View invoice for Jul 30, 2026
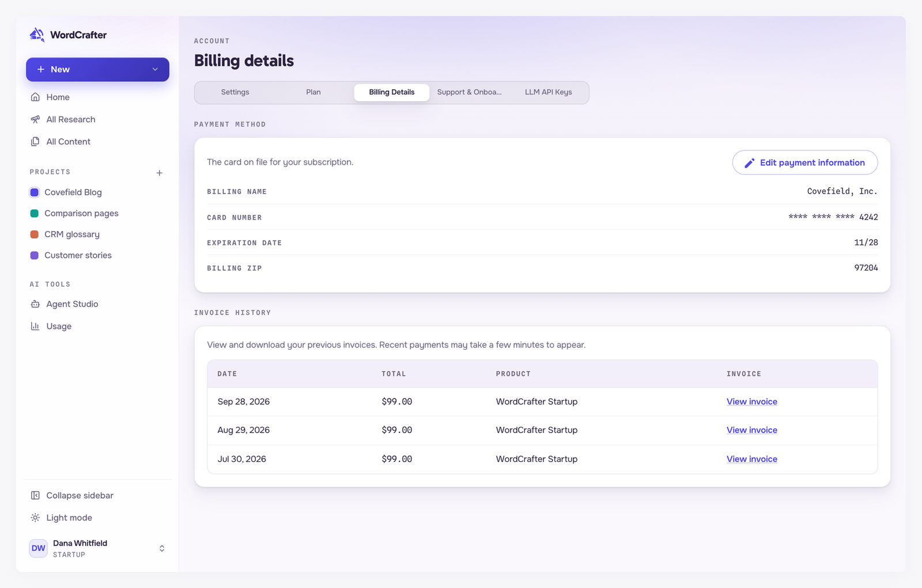922x588 pixels. (x=752, y=459)
